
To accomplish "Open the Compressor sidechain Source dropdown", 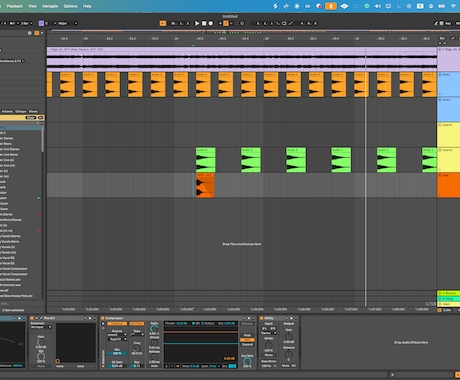I will pyautogui.click(x=117, y=335).
